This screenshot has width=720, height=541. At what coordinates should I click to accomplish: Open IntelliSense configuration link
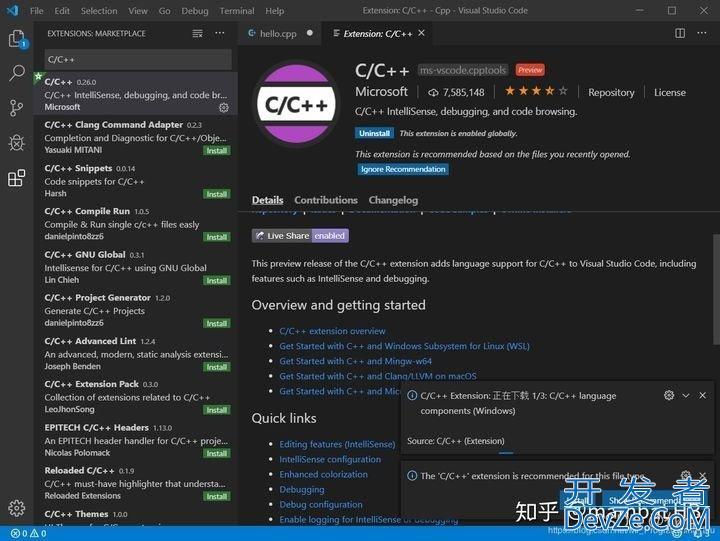click(x=330, y=459)
